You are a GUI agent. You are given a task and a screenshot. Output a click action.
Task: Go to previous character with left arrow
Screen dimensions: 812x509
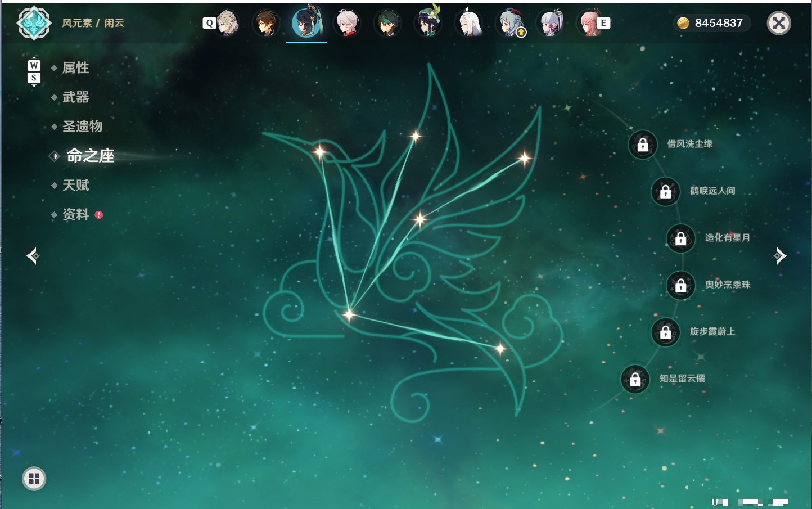33,256
